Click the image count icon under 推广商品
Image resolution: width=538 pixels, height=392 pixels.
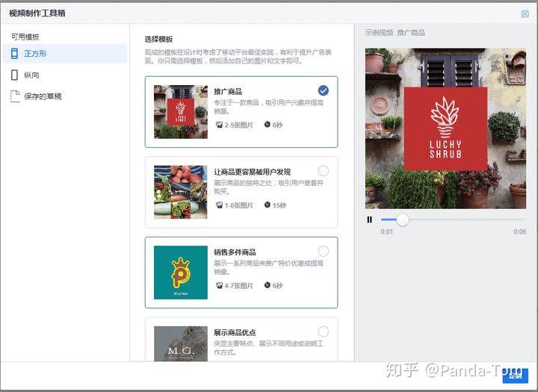[219, 125]
